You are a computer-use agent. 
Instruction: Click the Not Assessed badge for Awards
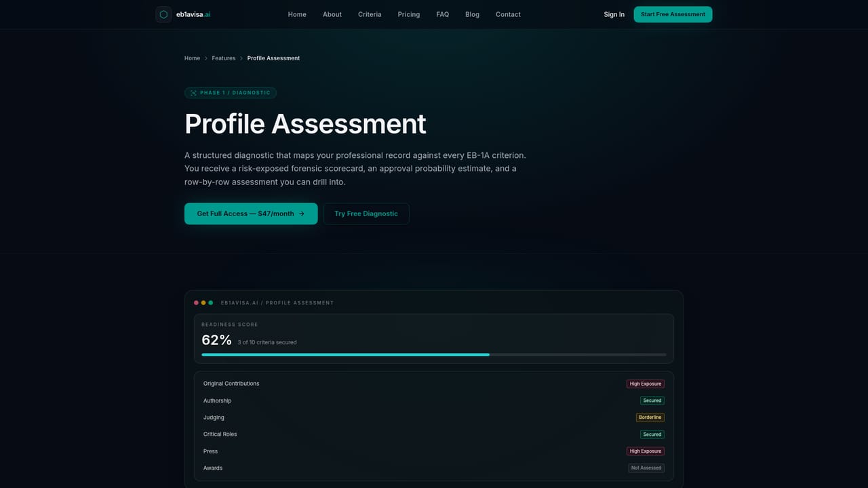(x=646, y=468)
